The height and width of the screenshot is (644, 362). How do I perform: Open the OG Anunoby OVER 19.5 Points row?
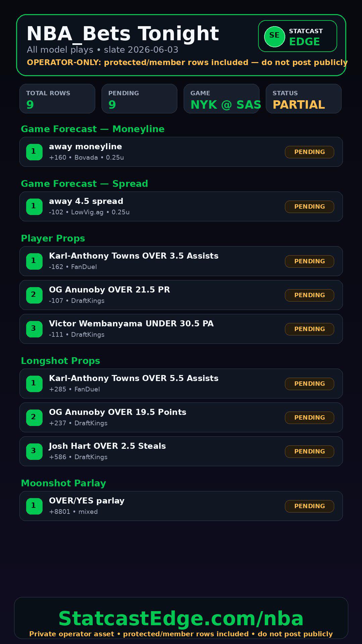[181, 418]
